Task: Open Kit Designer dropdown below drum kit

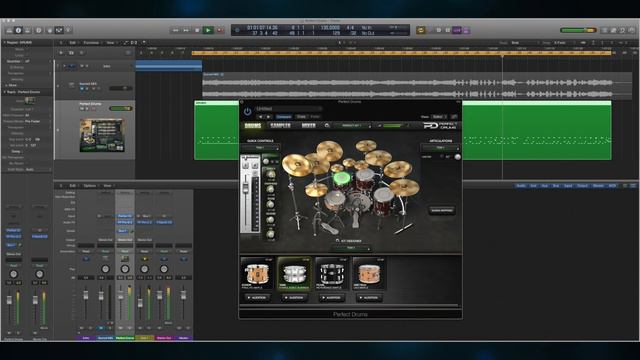Action: (351, 248)
